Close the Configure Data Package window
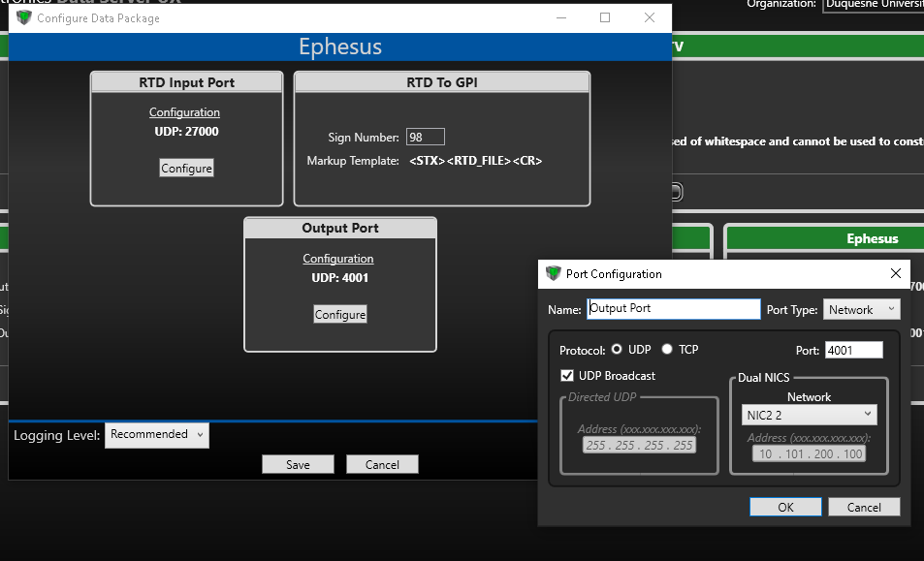Viewport: 924px width, 561px height. coord(650,17)
